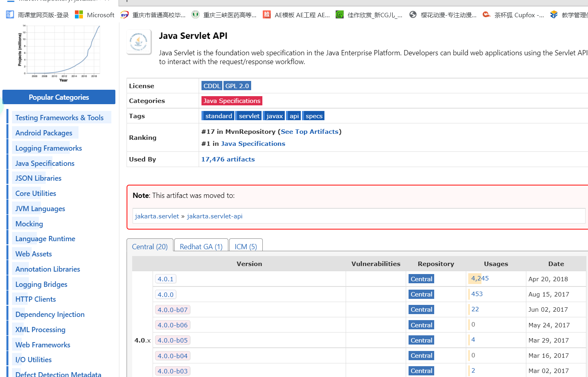The height and width of the screenshot is (377, 588).
Task: Open Web Assets category
Action: [x=34, y=254]
